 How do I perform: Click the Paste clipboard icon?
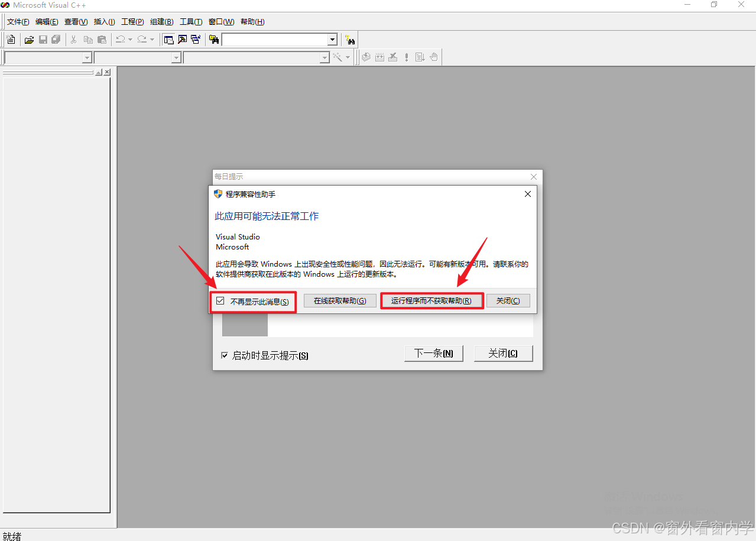(102, 40)
